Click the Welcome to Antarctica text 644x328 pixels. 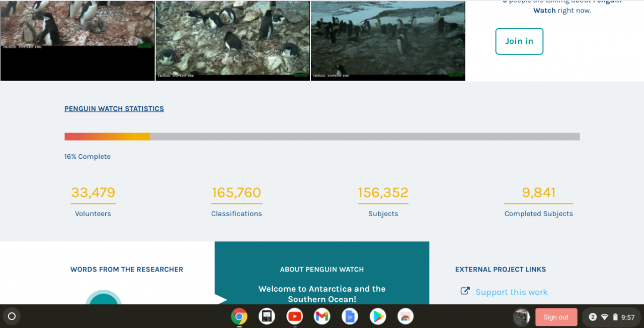pyautogui.click(x=322, y=294)
